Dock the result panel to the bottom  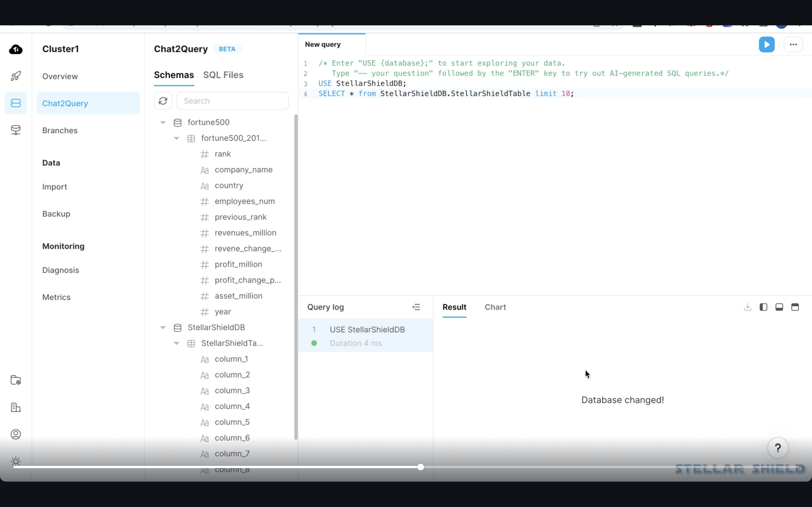point(779,307)
